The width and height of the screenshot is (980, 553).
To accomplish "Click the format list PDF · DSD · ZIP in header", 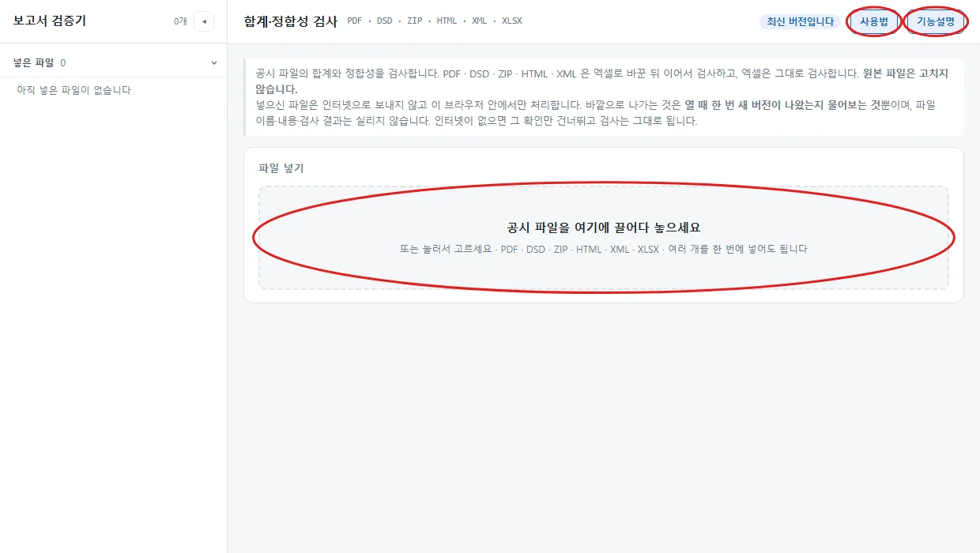I will 435,21.
